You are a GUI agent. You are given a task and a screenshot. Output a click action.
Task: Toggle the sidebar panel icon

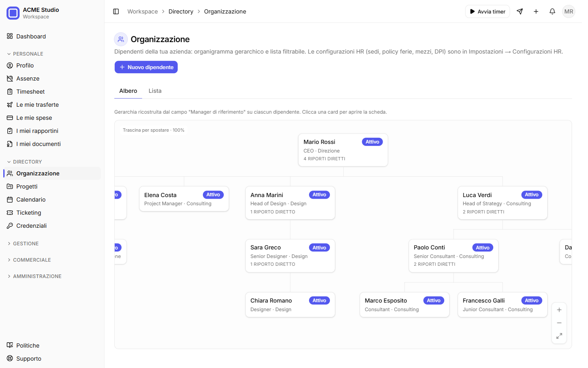[x=116, y=11]
